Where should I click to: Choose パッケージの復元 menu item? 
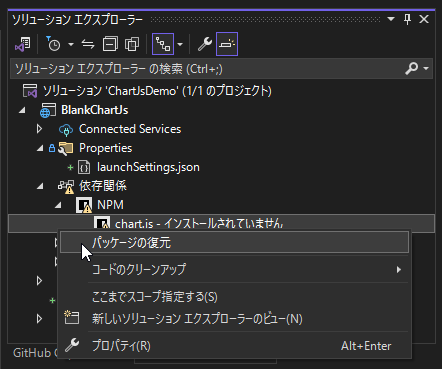click(234, 242)
